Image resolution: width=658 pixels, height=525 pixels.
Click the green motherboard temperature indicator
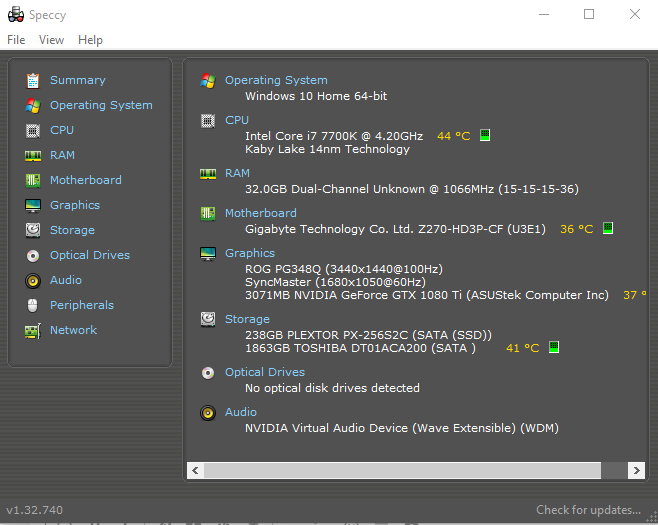point(608,228)
